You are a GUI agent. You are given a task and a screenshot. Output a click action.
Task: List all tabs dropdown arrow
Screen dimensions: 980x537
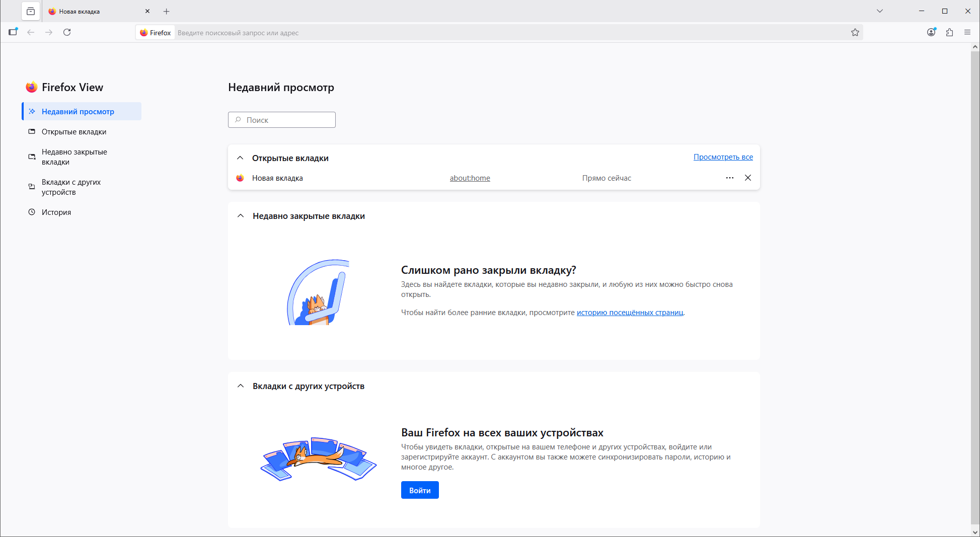(x=880, y=11)
